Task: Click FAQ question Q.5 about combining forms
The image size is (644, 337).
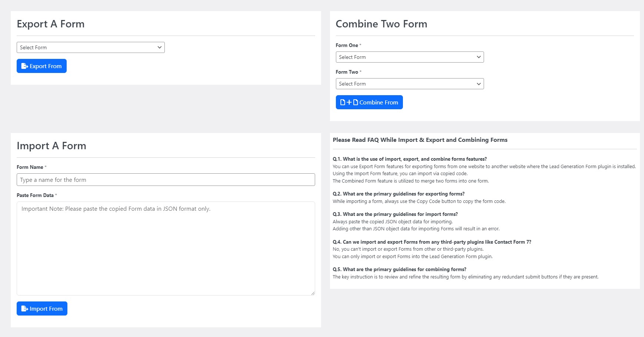Action: pos(399,270)
